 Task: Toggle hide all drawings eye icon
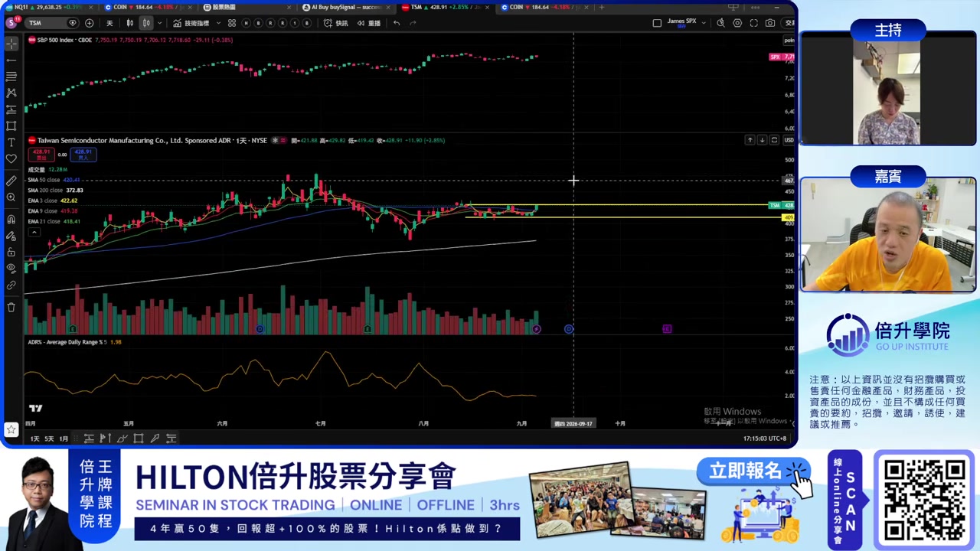click(x=11, y=268)
